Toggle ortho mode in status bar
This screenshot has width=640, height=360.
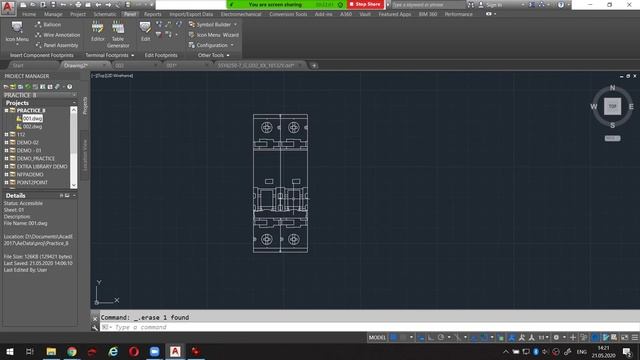pyautogui.click(x=431, y=338)
